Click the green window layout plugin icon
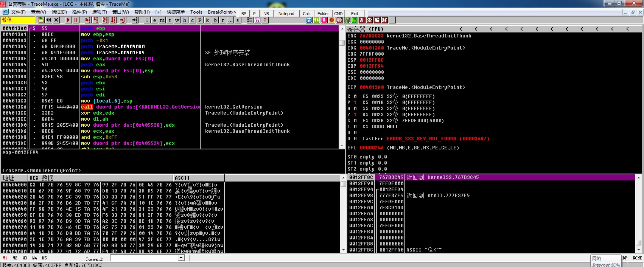644x267 pixels. (x=355, y=20)
